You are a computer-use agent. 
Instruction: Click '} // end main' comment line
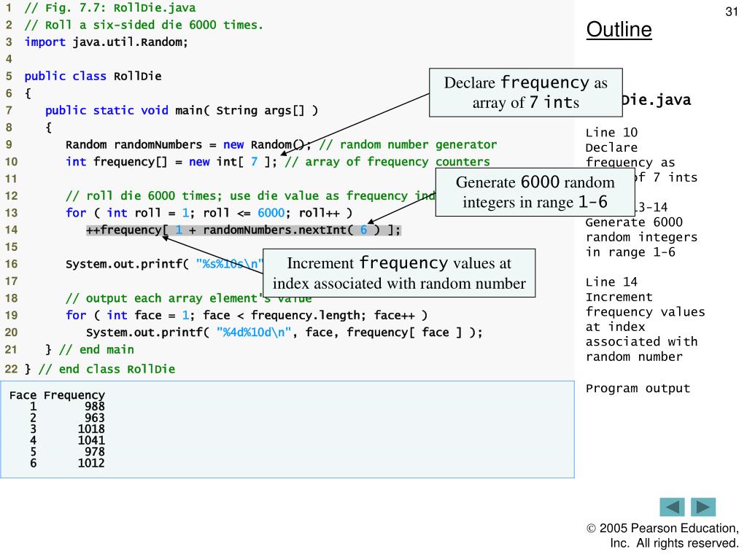(x=90, y=349)
